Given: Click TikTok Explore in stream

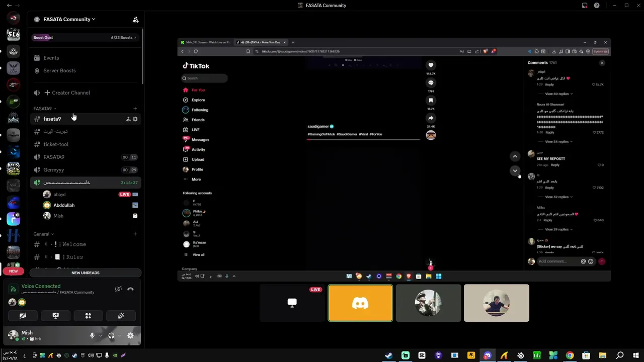Looking at the screenshot, I should tap(194, 100).
